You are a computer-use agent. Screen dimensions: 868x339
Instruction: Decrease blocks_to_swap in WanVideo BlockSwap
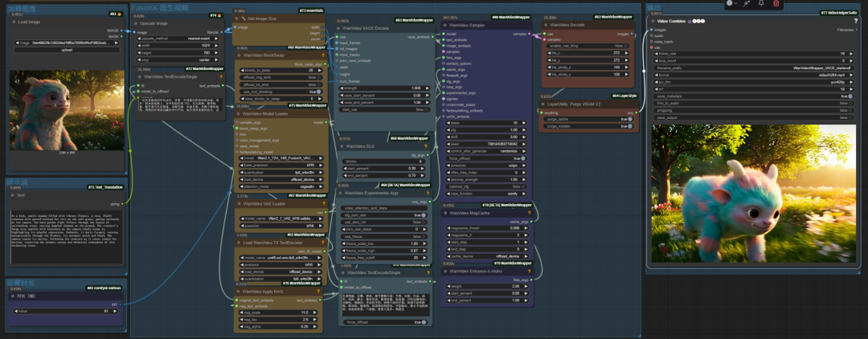point(241,70)
